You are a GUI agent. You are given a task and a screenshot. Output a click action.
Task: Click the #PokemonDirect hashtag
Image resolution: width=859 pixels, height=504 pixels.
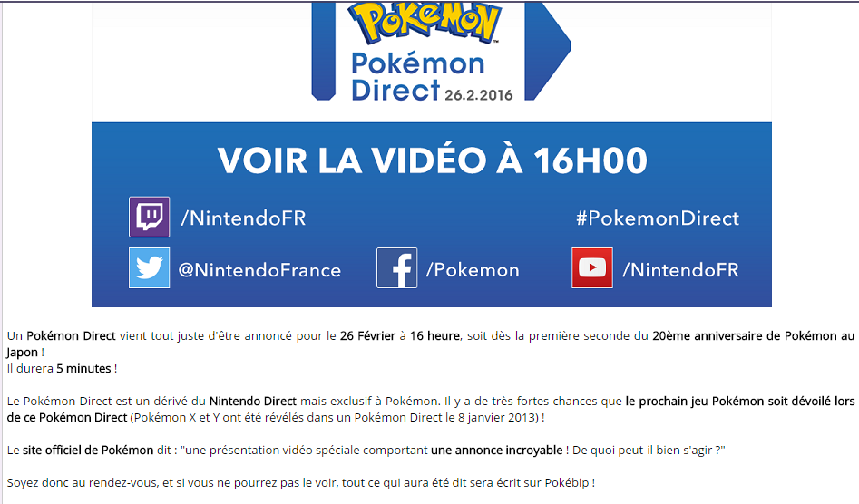click(658, 218)
